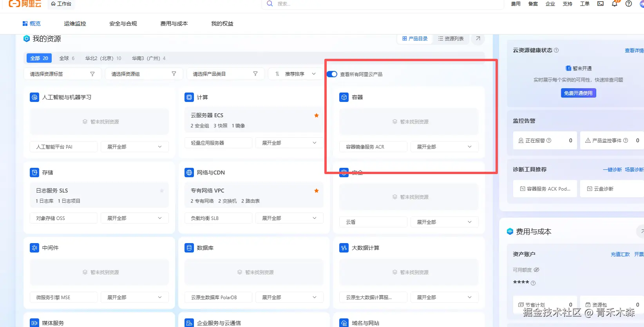Click the 容器 category icon
Viewport: 644px width, 327px height.
point(344,97)
